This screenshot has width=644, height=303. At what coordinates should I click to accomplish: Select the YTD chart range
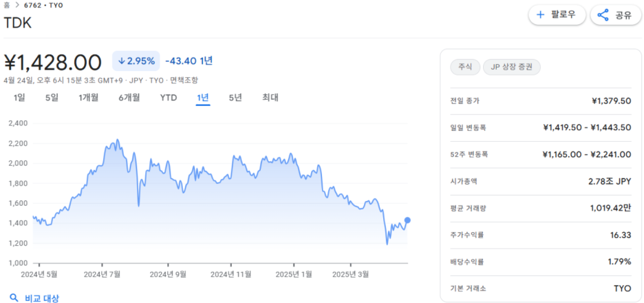[169, 98]
